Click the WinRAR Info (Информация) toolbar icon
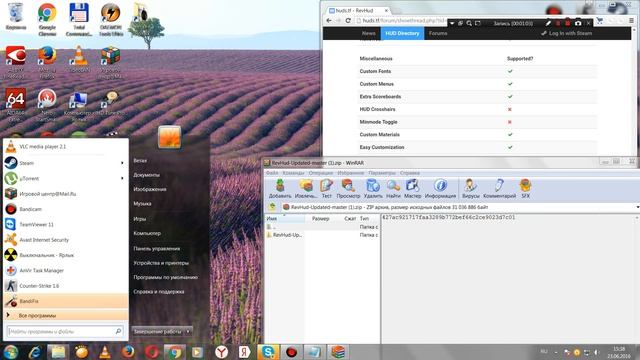Viewport: 640px width, 360px height. pos(440,189)
